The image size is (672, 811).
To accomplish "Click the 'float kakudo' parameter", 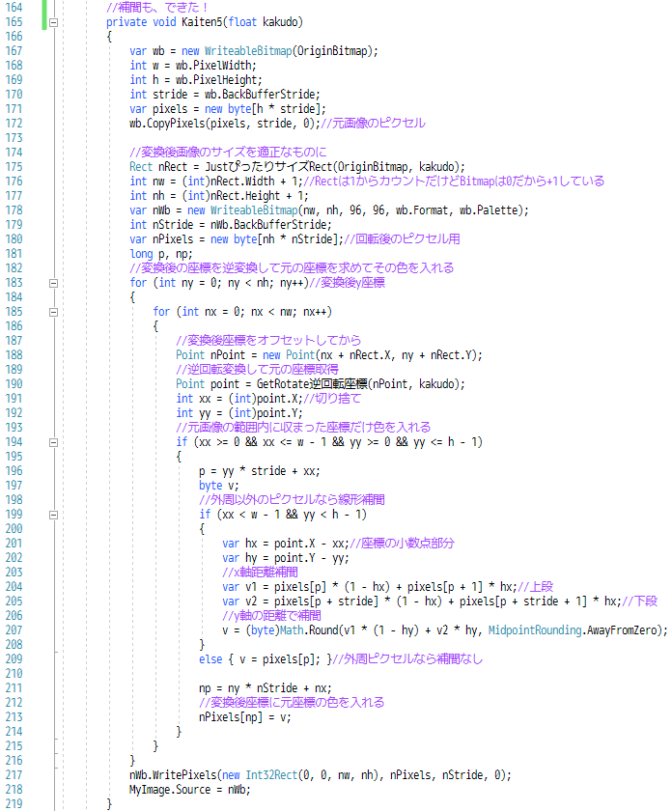I will click(264, 22).
